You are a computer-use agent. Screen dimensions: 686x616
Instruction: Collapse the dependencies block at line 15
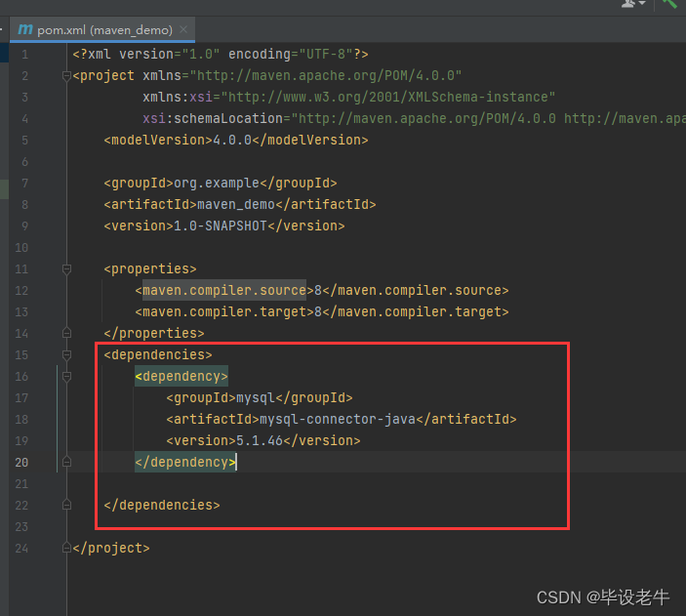pyautogui.click(x=66, y=355)
